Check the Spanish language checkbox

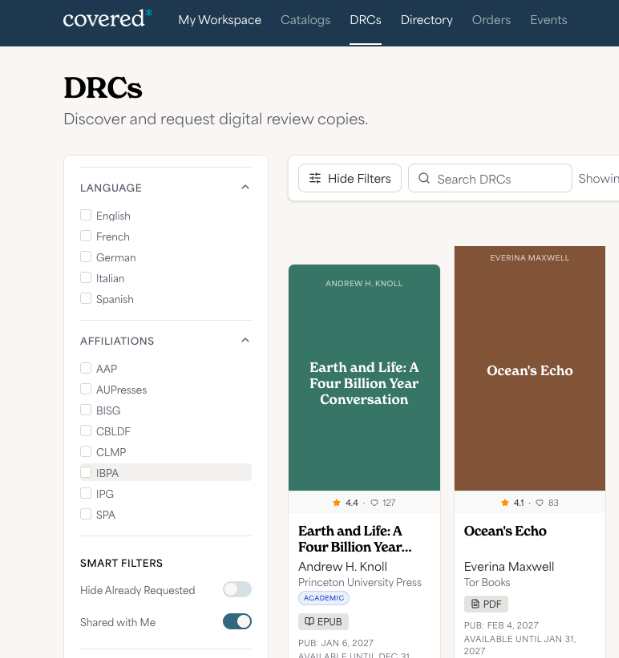[x=86, y=299]
